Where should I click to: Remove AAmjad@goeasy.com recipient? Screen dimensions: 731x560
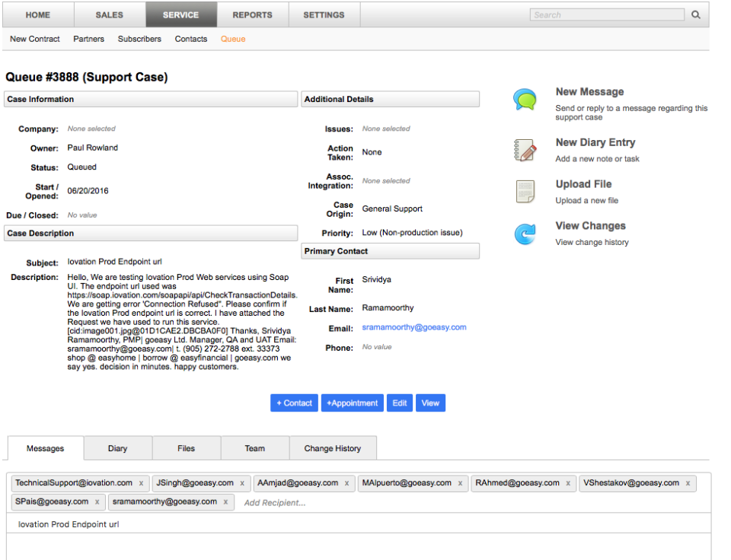(x=347, y=484)
